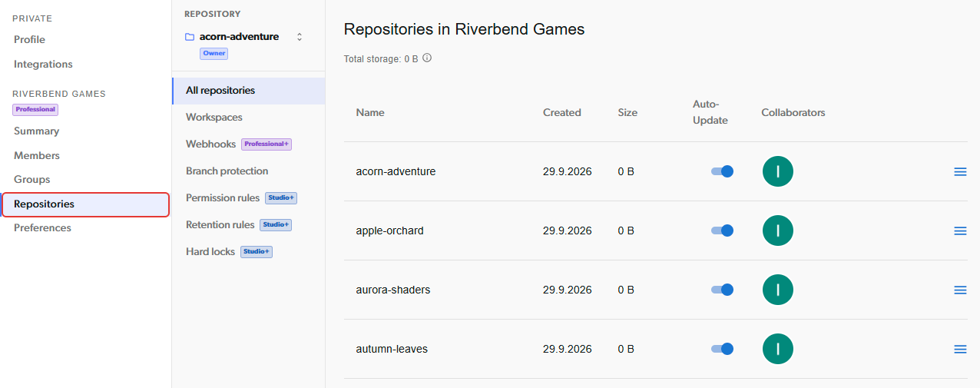Click the apple-orchard repository name
This screenshot has width=980, height=388.
tap(389, 230)
